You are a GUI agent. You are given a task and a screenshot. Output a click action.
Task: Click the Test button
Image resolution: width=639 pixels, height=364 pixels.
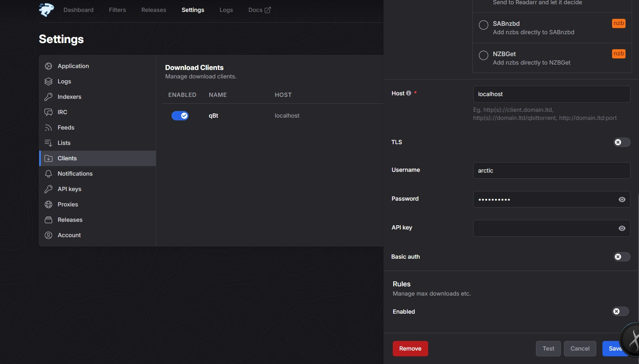(548, 349)
